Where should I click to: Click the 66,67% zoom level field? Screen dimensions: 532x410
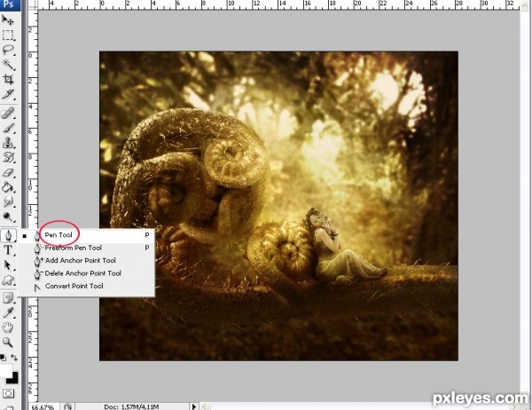43,406
